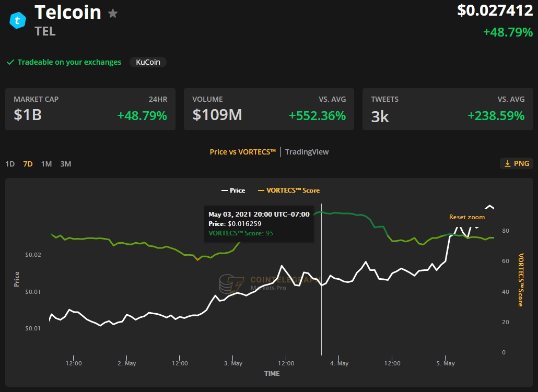This screenshot has width=538, height=392.
Task: Click the green tradeable checkmark icon
Action: coord(10,62)
